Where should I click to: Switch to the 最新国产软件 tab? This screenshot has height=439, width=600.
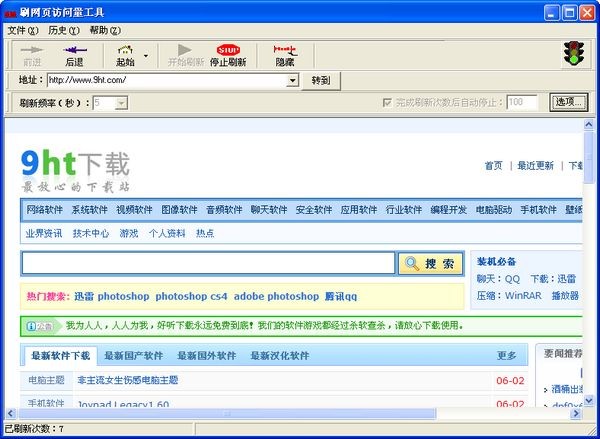pyautogui.click(x=134, y=356)
